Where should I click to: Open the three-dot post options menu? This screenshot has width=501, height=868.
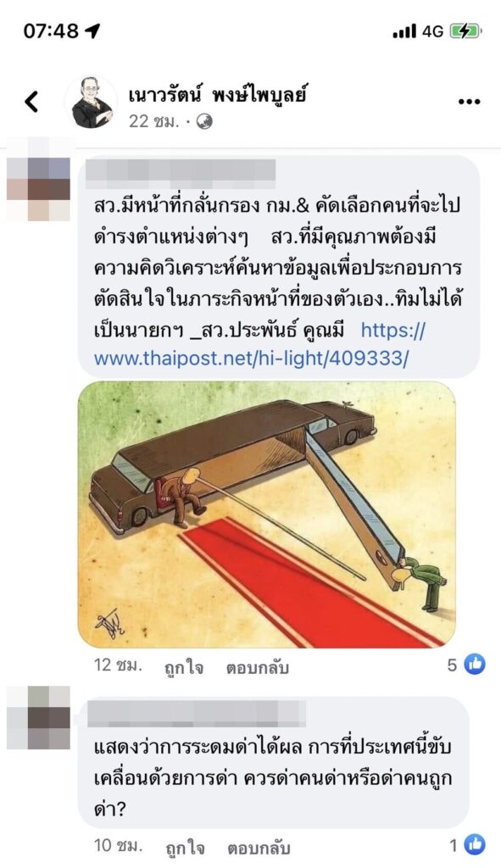[x=469, y=102]
